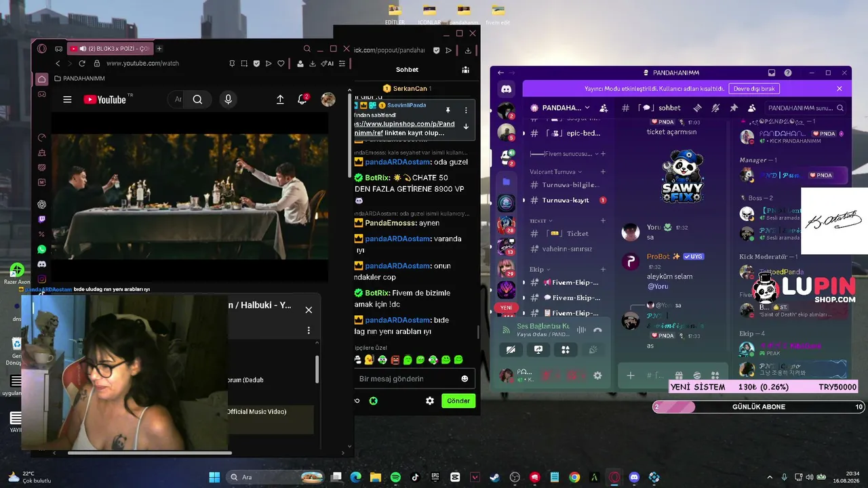
Task: Open three-dot menu in YouTube playlist panel
Action: point(309,331)
